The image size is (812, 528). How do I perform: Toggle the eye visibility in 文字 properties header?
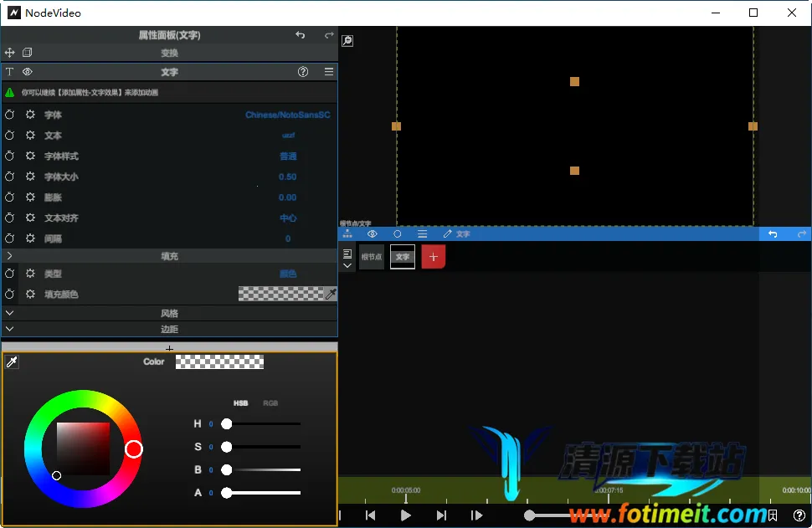(27, 72)
